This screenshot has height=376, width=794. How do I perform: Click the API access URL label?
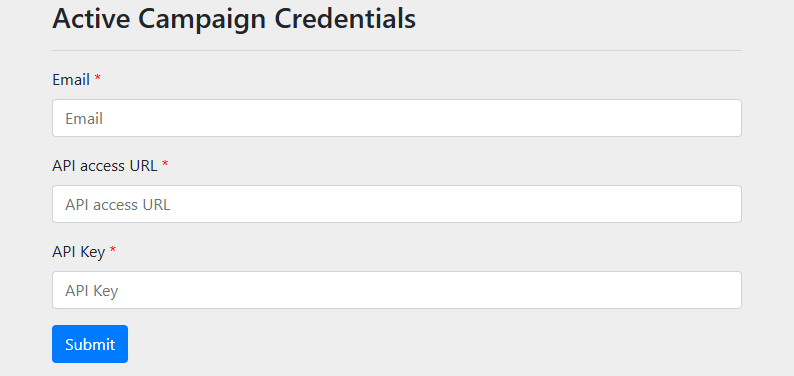click(x=105, y=165)
